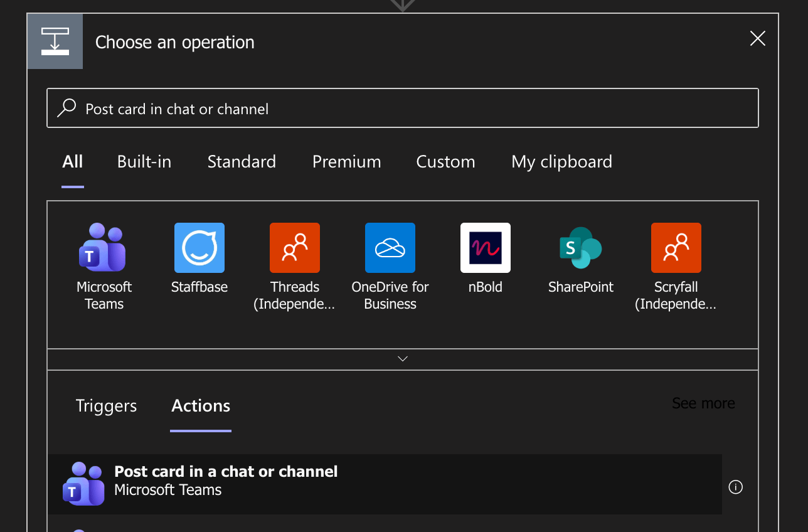Screen dimensions: 808x532
Task: Open the Premium connectors tab
Action: (x=346, y=161)
